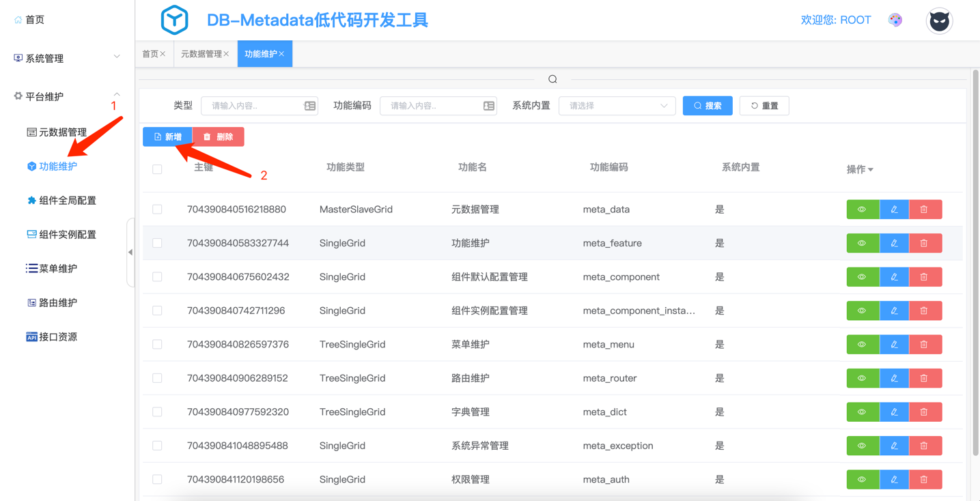Click the view eye icon for meta_data row
Image resolution: width=980 pixels, height=501 pixels.
[x=863, y=210]
